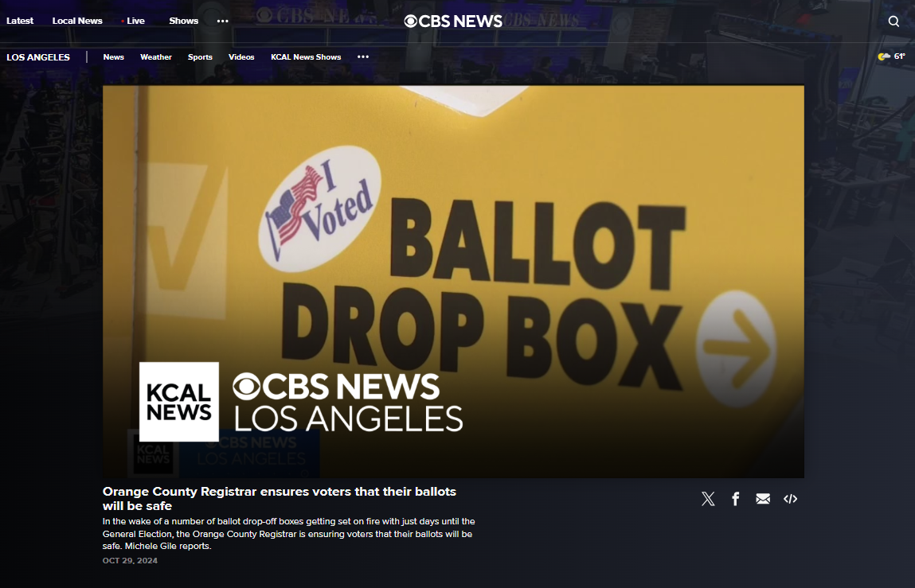Select Latest in the top navigation
Image resolution: width=915 pixels, height=588 pixels.
click(x=20, y=21)
